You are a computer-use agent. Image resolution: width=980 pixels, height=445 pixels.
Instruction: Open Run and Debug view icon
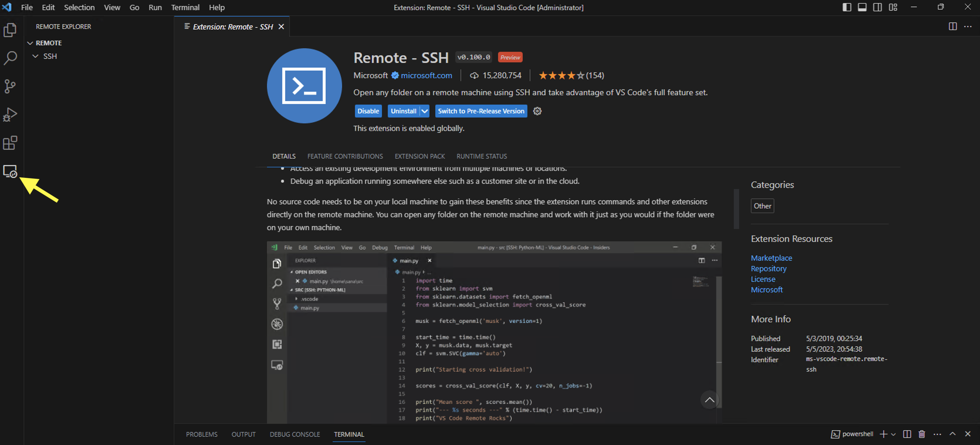[10, 114]
